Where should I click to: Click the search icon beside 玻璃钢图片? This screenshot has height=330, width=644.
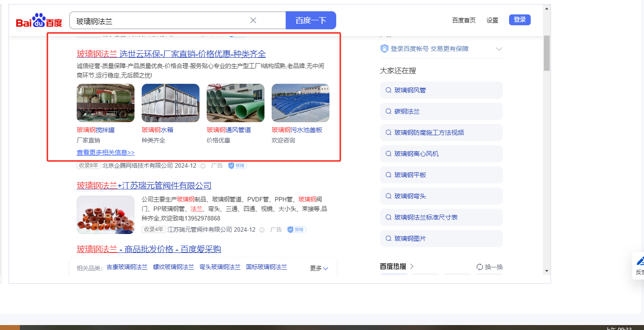(x=388, y=238)
